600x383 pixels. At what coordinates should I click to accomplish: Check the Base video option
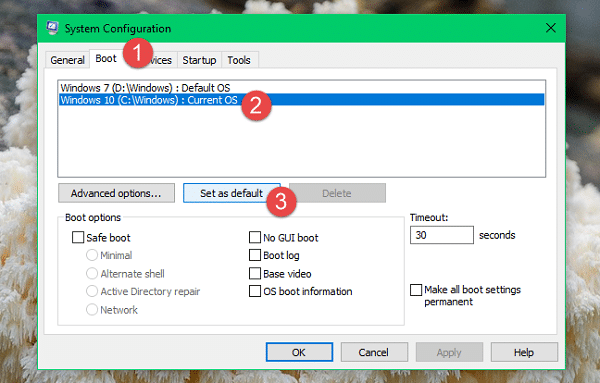click(x=255, y=274)
